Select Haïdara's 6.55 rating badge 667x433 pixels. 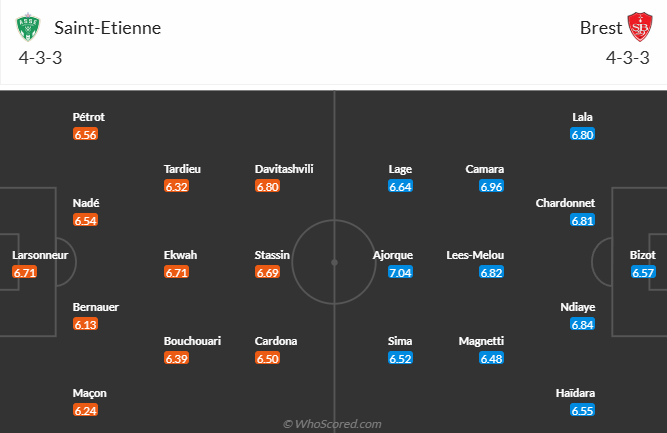pyautogui.click(x=583, y=410)
